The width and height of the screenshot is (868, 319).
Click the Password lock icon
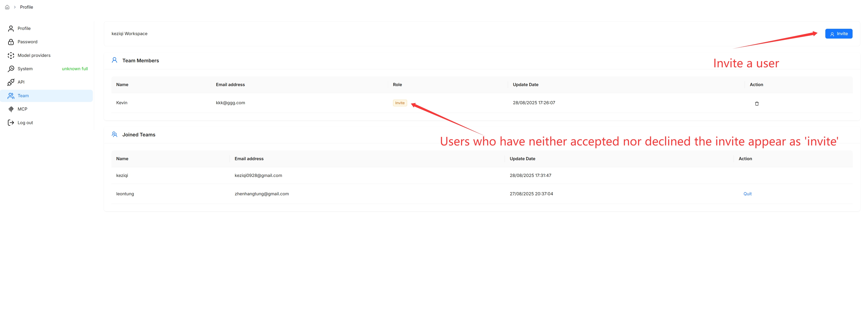pyautogui.click(x=11, y=42)
